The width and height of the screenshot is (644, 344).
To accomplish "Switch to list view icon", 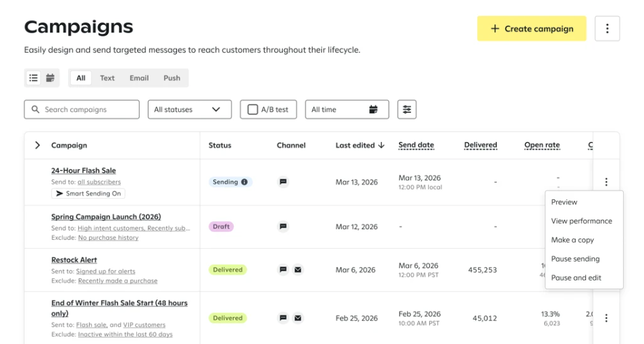I will 33,78.
